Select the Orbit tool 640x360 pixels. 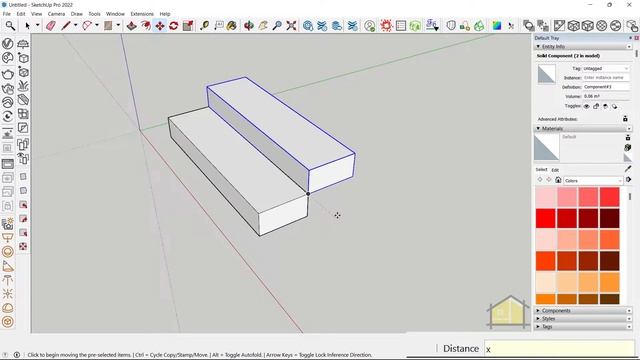(x=249, y=26)
